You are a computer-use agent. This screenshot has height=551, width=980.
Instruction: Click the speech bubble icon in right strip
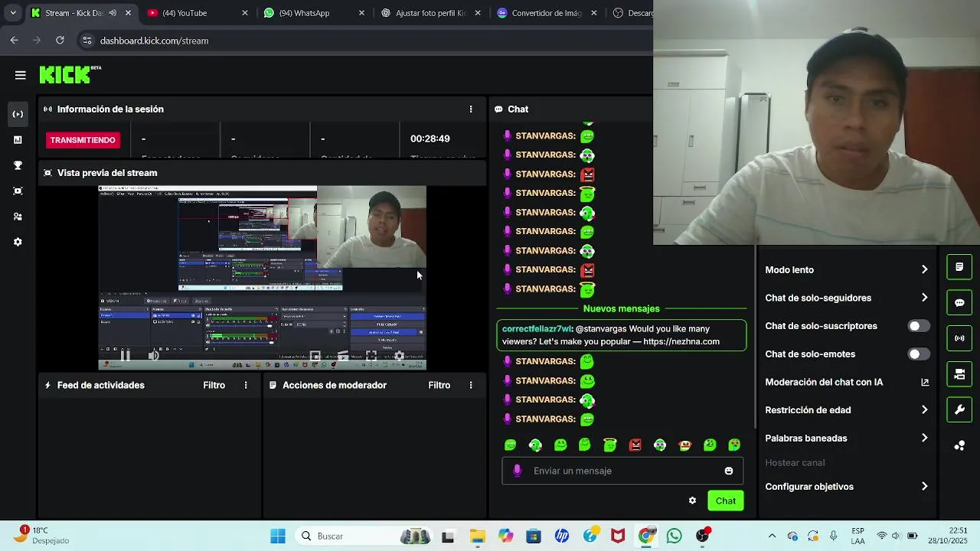coord(959,302)
